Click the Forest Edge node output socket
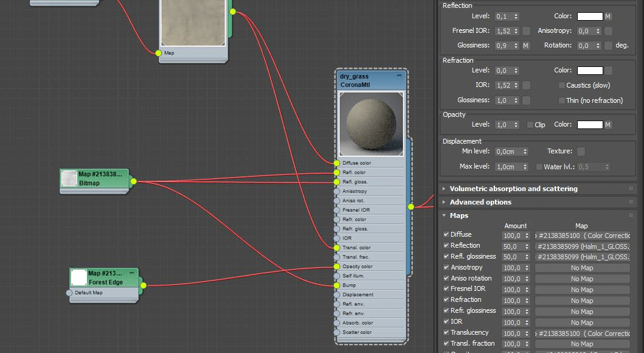 pyautogui.click(x=143, y=285)
